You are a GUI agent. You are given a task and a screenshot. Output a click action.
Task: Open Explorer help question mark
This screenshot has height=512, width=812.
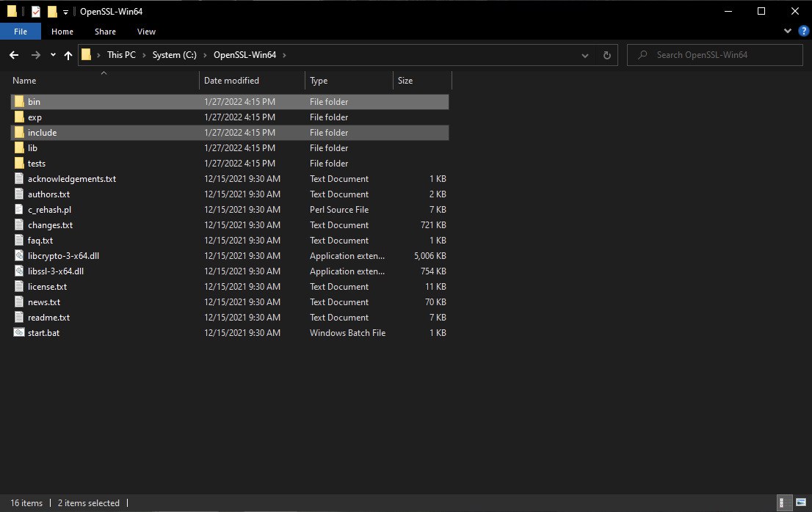pyautogui.click(x=804, y=31)
